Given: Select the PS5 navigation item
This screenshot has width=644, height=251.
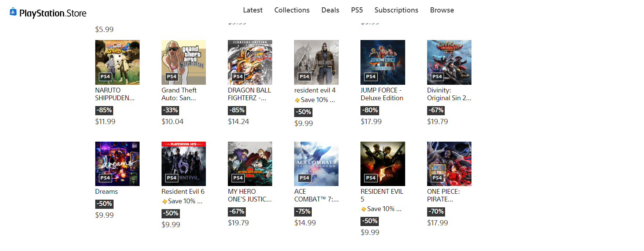Looking at the screenshot, I should click(x=357, y=10).
